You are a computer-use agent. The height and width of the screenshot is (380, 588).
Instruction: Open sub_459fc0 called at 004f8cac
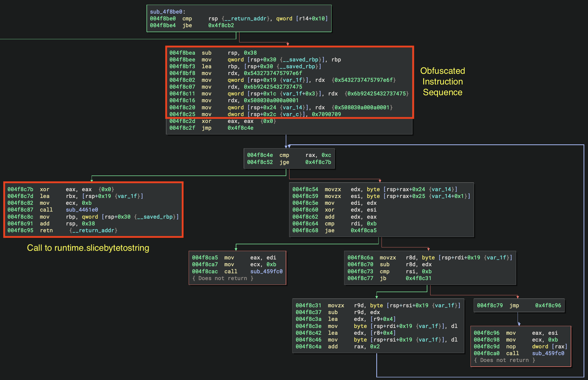[x=266, y=271]
